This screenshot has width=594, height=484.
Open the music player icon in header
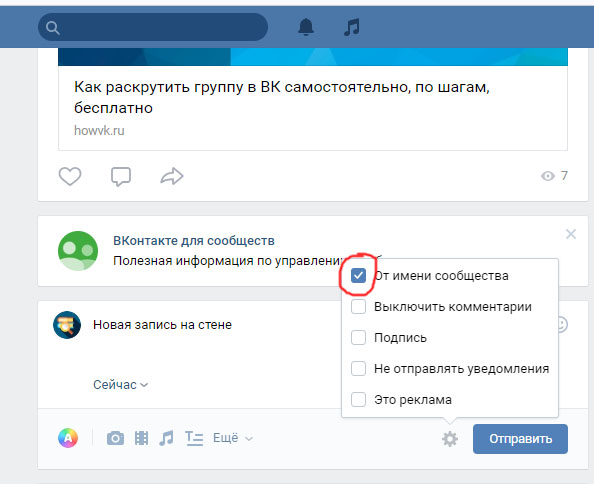tap(352, 27)
